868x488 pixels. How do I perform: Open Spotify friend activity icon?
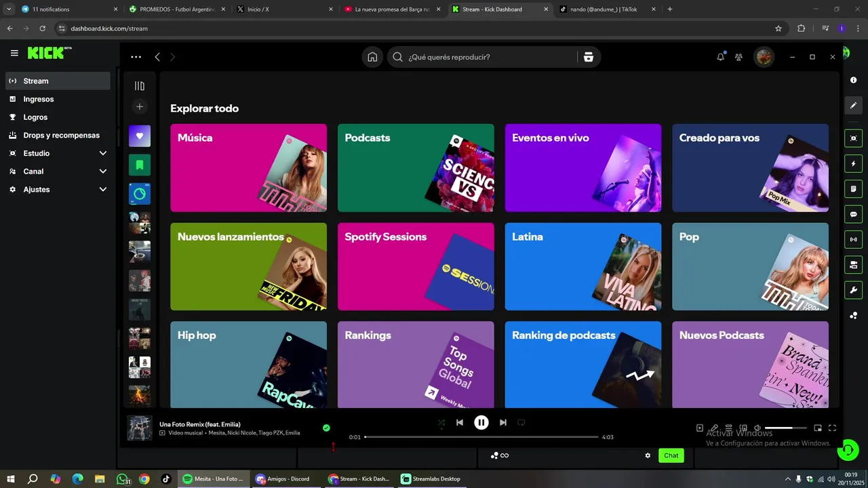(739, 57)
